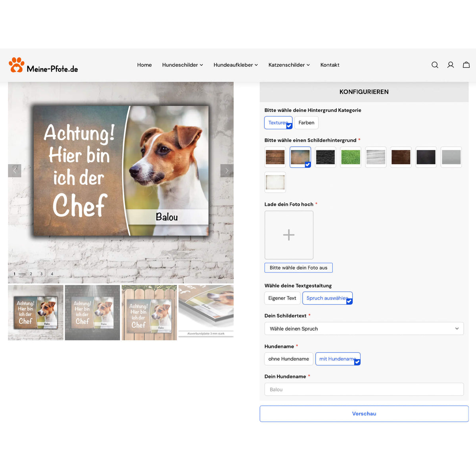Viewport: 476px width, 476px height.
Task: Select the rusty teal texture background swatch
Action: [300, 157]
